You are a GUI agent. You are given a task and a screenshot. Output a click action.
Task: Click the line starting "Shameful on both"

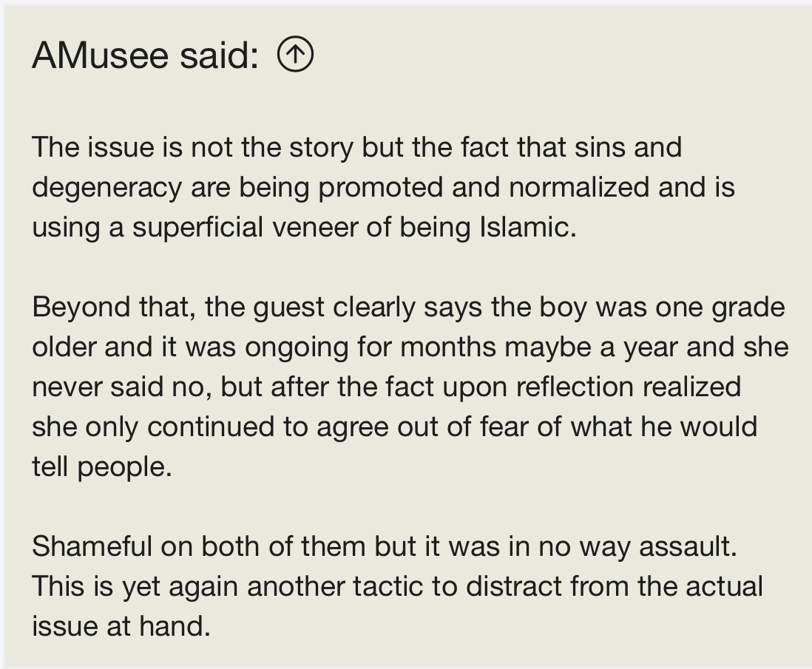(x=385, y=546)
